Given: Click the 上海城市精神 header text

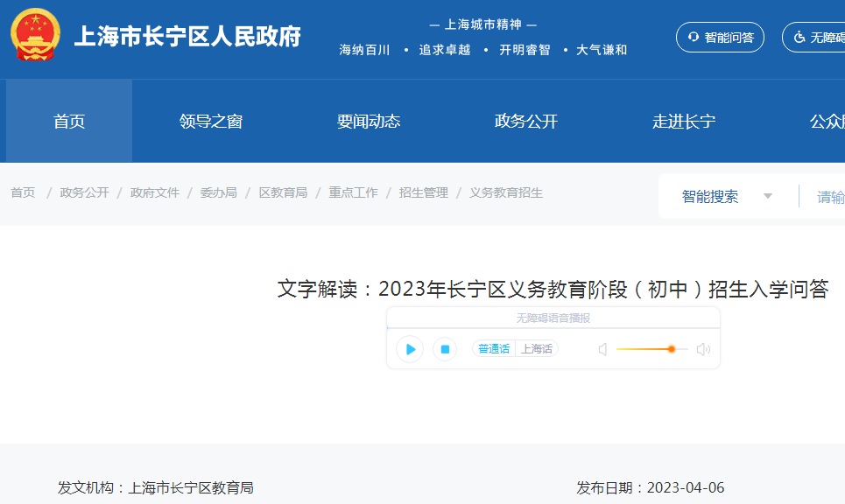Looking at the screenshot, I should point(482,24).
